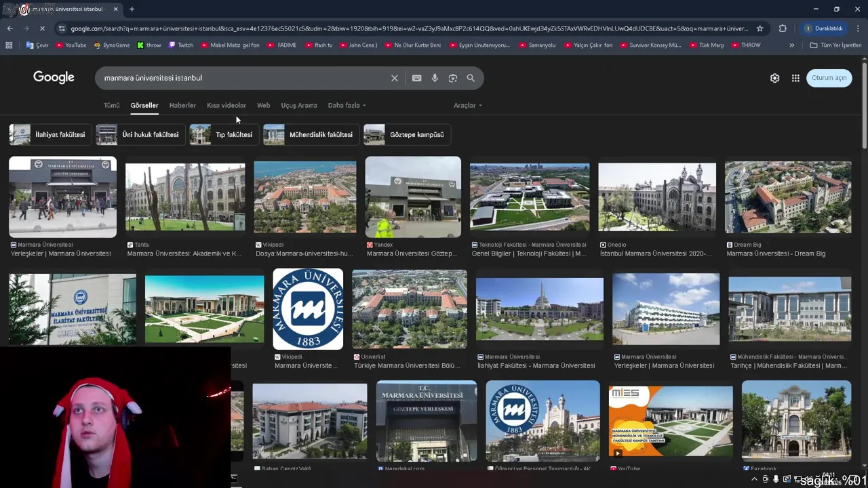Close the marmara üniversitesi istanbul tab
The image size is (868, 488).
point(115,9)
